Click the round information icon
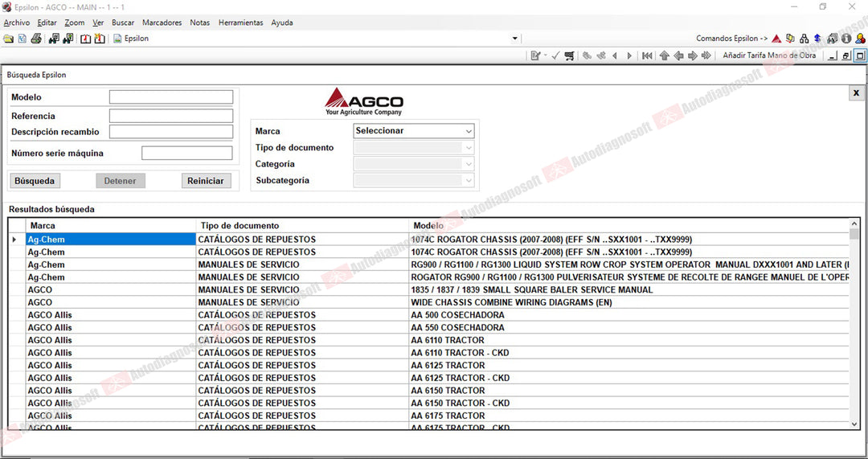The height and width of the screenshot is (459, 868). [846, 39]
